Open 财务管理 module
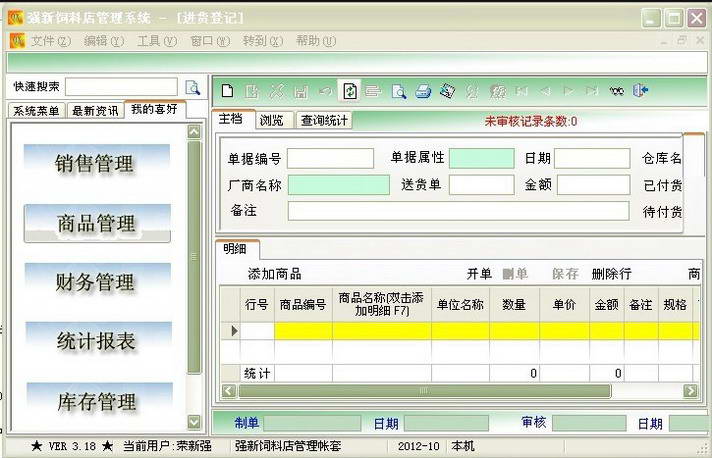 (97, 281)
